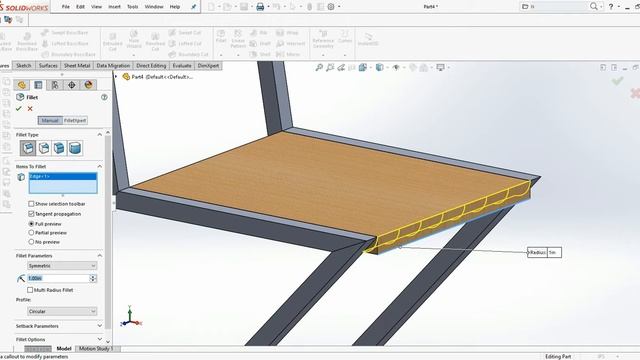Switch to the PropertyManager tab icon

pos(38,85)
